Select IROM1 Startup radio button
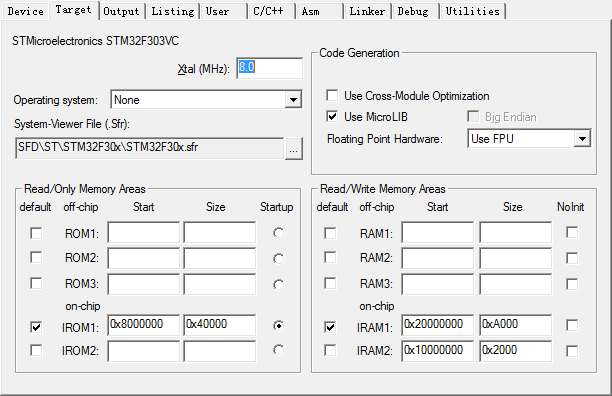This screenshot has width=612, height=396. [278, 326]
